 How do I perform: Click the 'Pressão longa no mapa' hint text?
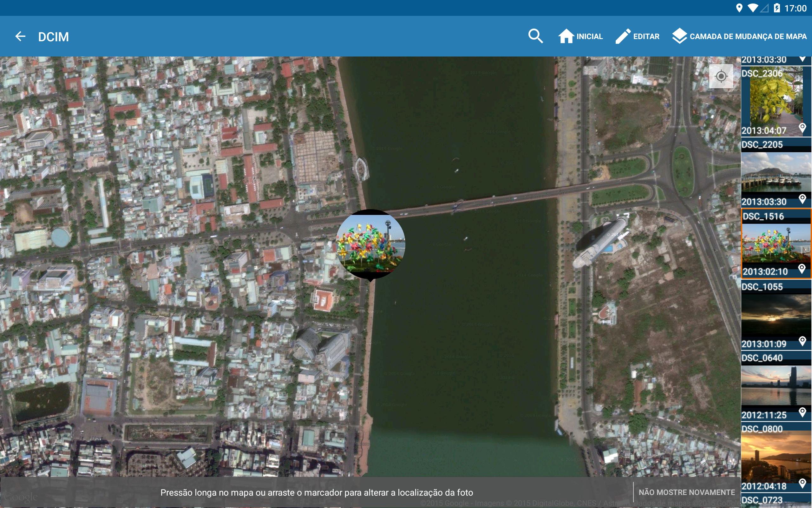coord(317,492)
